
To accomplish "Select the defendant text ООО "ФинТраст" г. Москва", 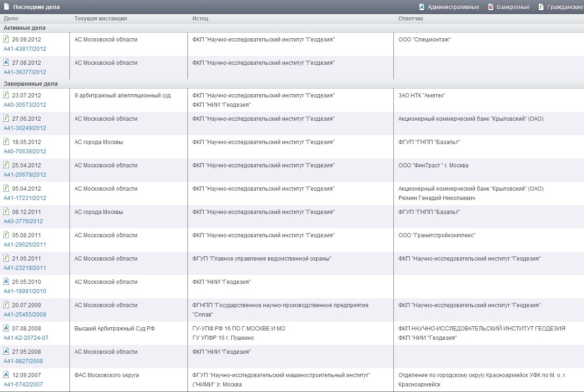I will (x=433, y=165).
